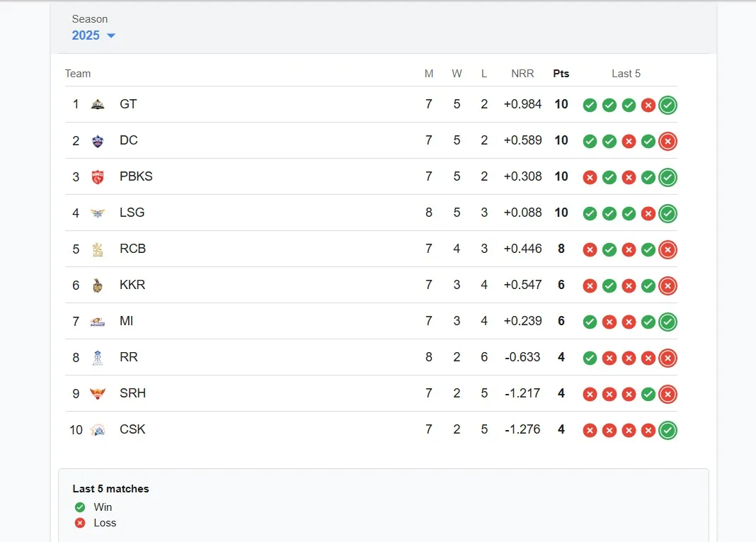
Task: Click the Last 5 column header
Action: pyautogui.click(x=626, y=74)
